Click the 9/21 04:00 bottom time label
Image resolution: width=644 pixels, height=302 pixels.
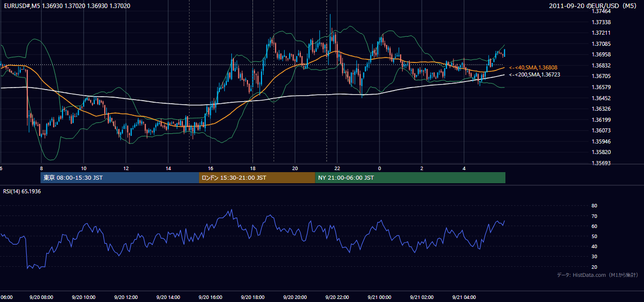pyautogui.click(x=464, y=297)
